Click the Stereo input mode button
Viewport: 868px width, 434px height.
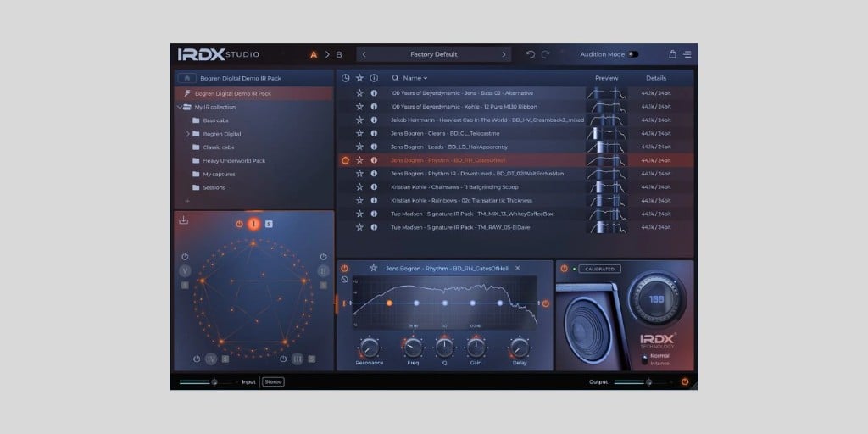(x=273, y=381)
